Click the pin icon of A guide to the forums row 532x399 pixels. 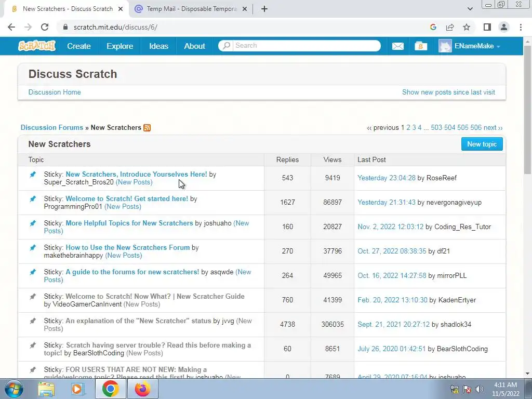pos(33,272)
